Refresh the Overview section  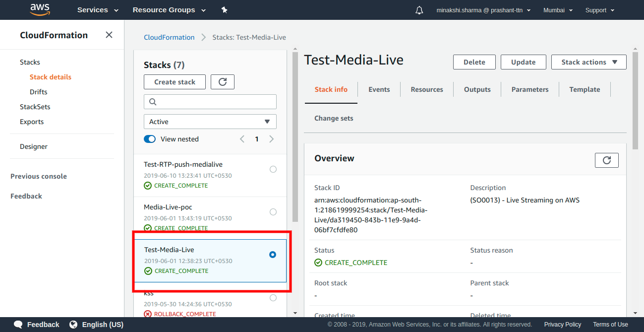point(607,160)
